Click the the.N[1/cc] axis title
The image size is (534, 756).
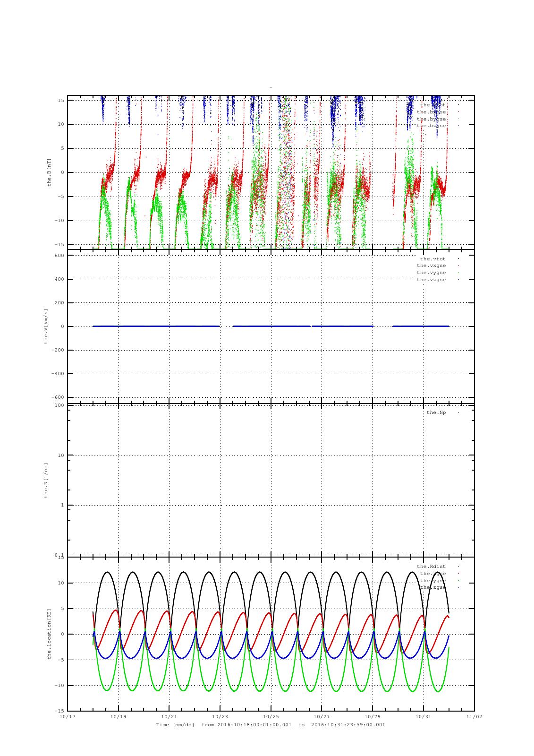tap(46, 480)
